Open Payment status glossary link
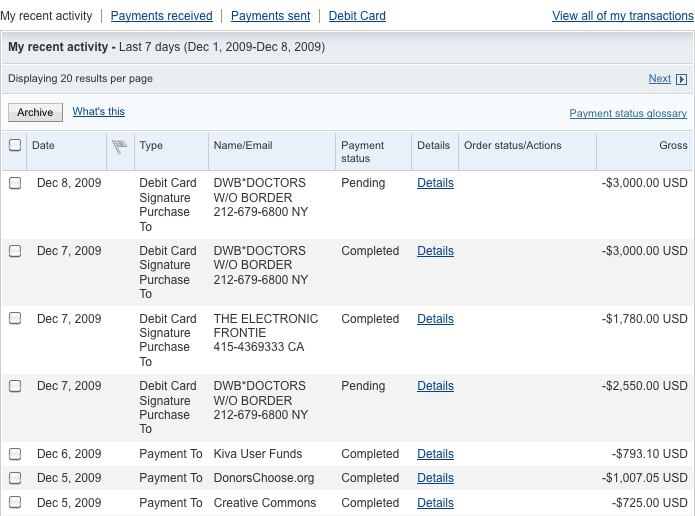 [628, 113]
